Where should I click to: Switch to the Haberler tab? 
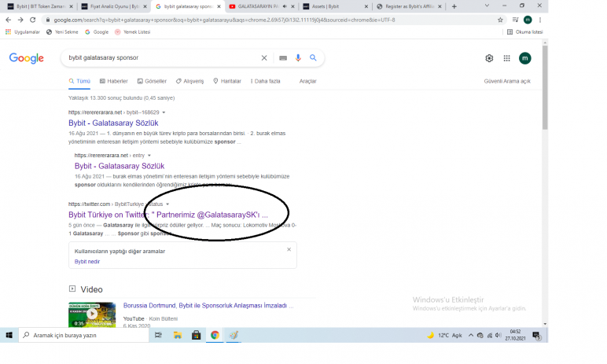[x=114, y=81]
